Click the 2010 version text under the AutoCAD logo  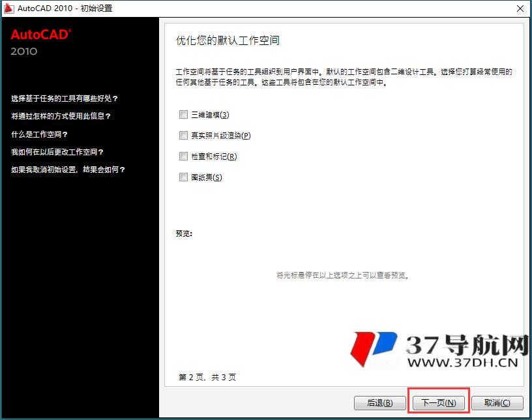coord(23,52)
